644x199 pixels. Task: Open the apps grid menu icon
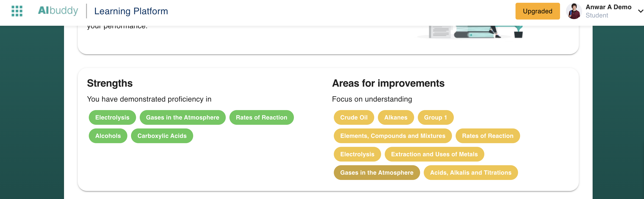click(x=17, y=11)
